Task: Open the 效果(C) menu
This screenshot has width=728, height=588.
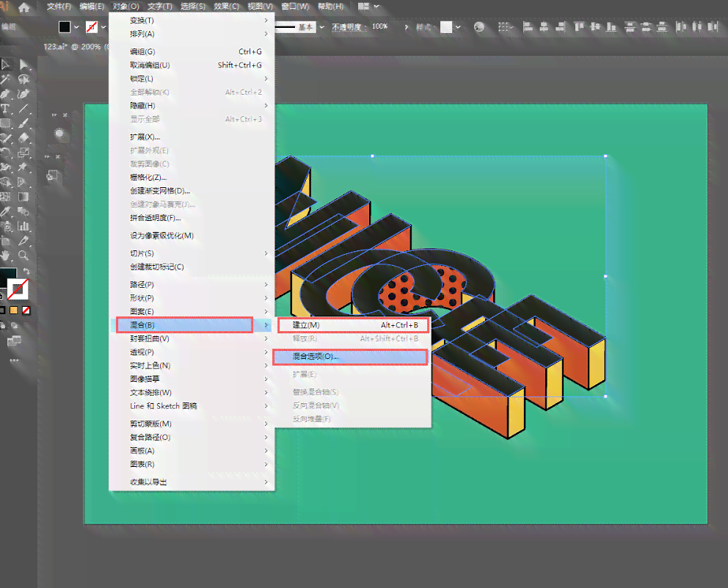Action: pyautogui.click(x=226, y=7)
